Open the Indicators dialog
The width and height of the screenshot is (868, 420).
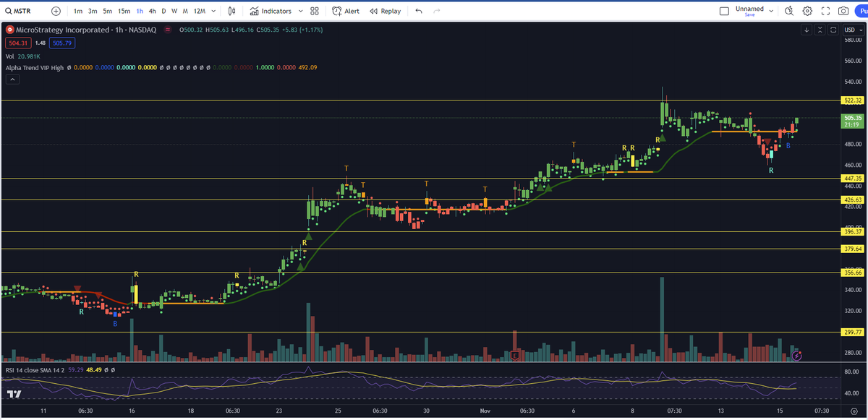[x=271, y=11]
